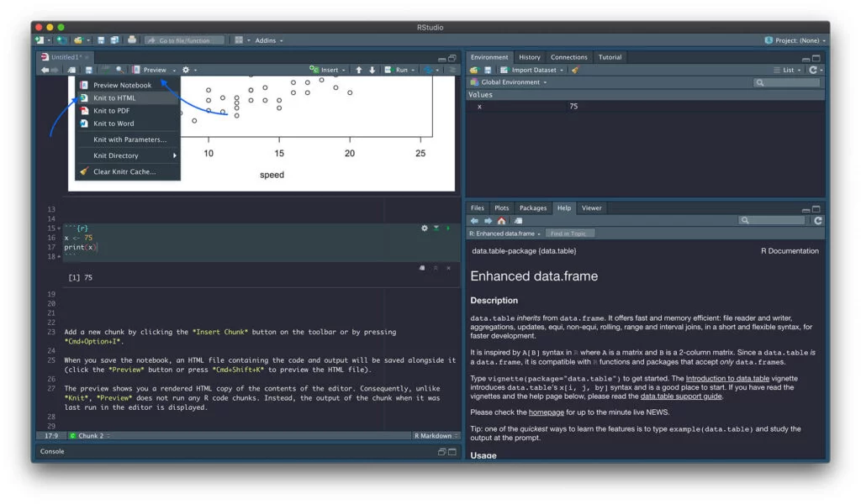Click the Find/Replace magnifier icon
861x504 pixels.
coord(119,70)
